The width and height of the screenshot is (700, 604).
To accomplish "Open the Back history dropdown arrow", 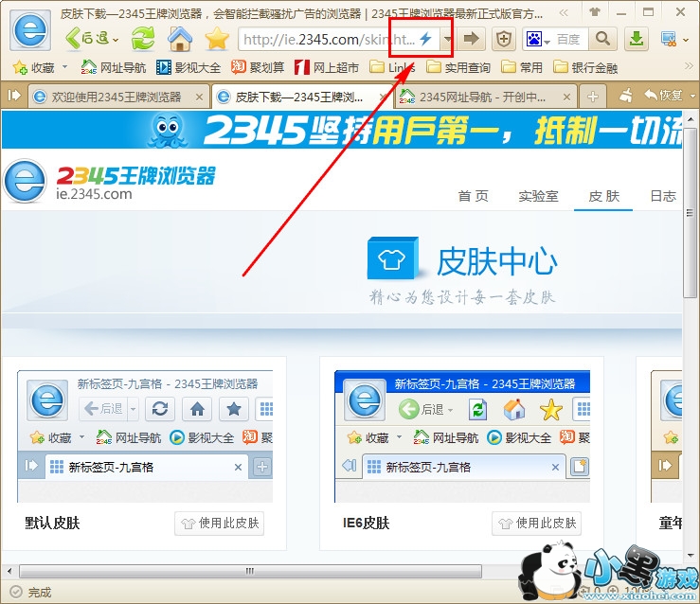I will [x=117, y=40].
